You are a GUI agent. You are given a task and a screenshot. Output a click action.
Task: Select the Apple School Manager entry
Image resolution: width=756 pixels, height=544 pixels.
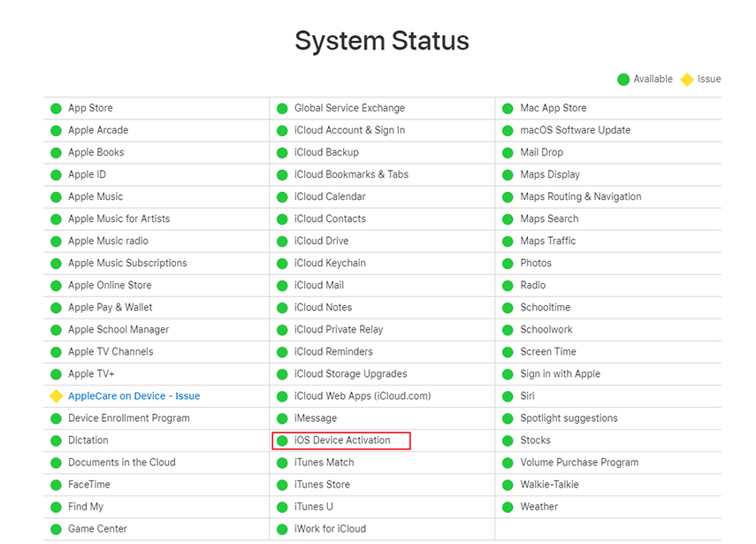[118, 330]
